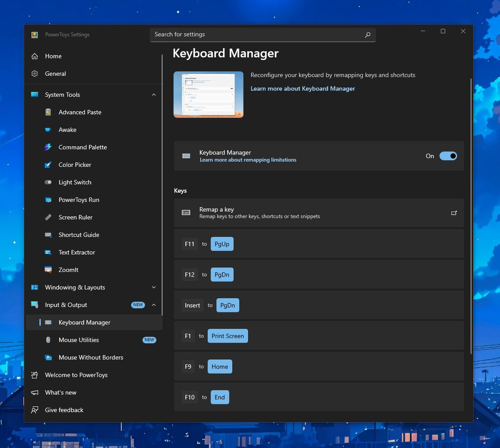The height and width of the screenshot is (448, 500).
Task: Click the search magnifier icon
Action: point(368,35)
